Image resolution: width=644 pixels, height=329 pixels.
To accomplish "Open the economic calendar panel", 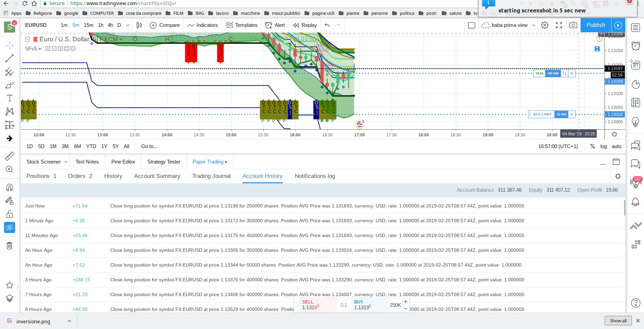I will tap(636, 102).
